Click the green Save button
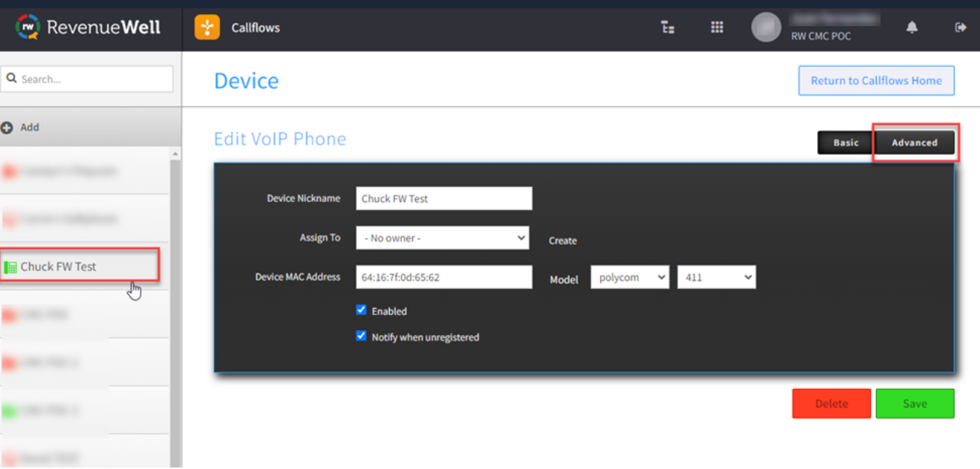Viewport: 980px width, 469px height. 915,404
